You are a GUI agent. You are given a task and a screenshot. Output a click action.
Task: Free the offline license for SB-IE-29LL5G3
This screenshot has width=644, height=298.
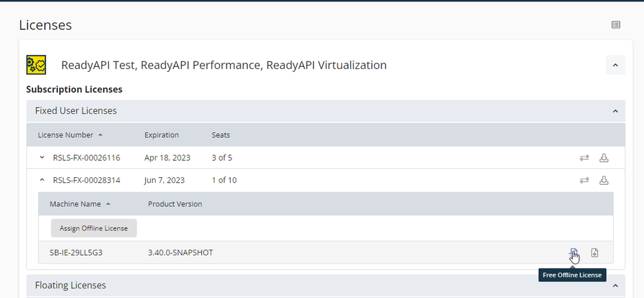click(x=574, y=253)
